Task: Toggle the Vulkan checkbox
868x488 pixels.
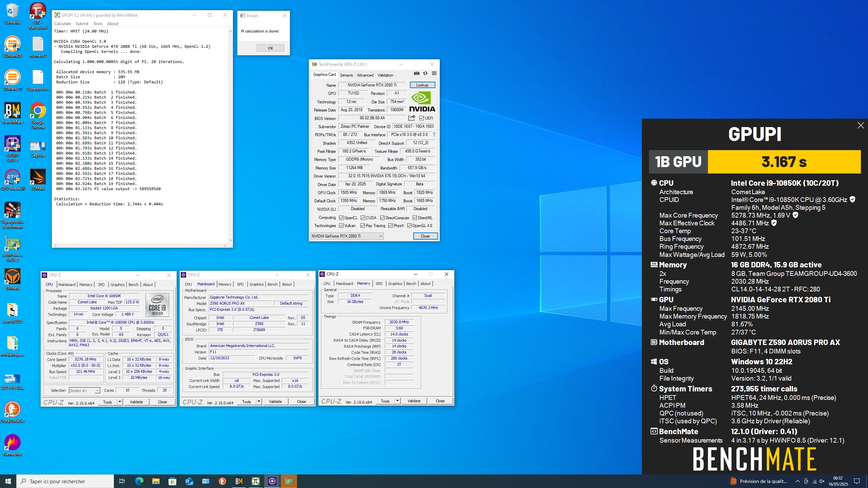Action: point(341,226)
